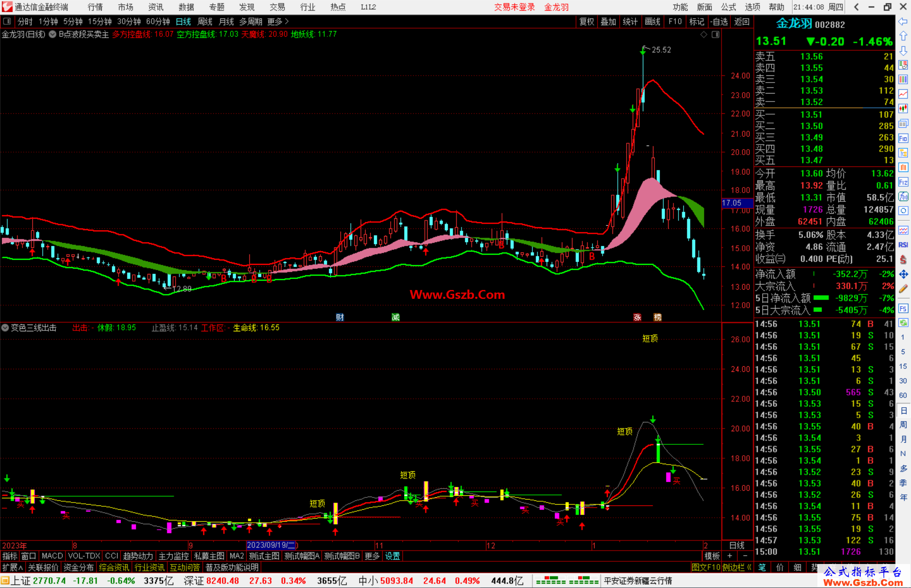Click the back arrow icon in right sidebar

click(x=903, y=21)
